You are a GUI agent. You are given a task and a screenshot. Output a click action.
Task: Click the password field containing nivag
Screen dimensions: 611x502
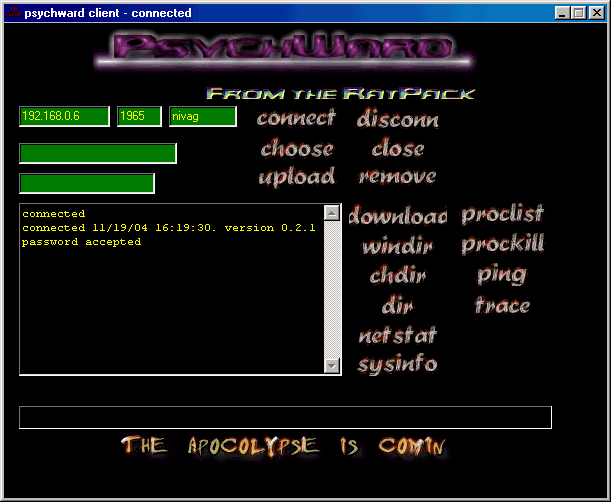[x=203, y=117]
